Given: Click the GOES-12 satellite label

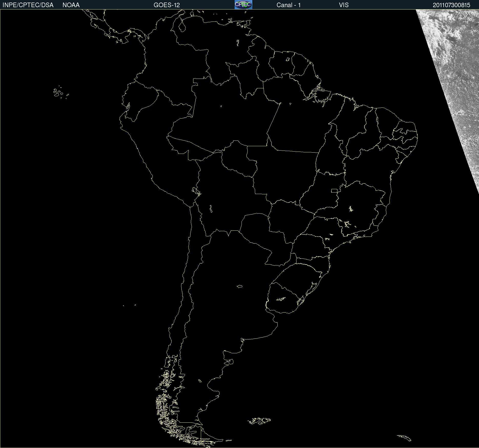Looking at the screenshot, I should pyautogui.click(x=167, y=5).
